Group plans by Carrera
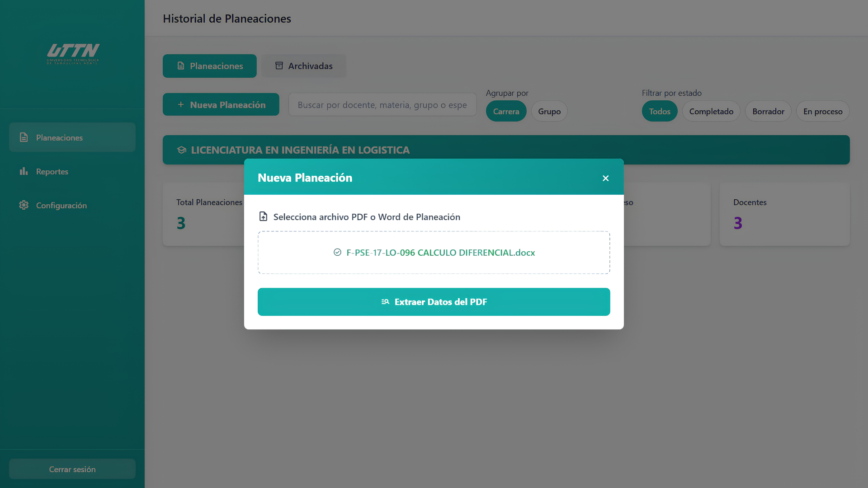This screenshot has height=488, width=868. (506, 111)
